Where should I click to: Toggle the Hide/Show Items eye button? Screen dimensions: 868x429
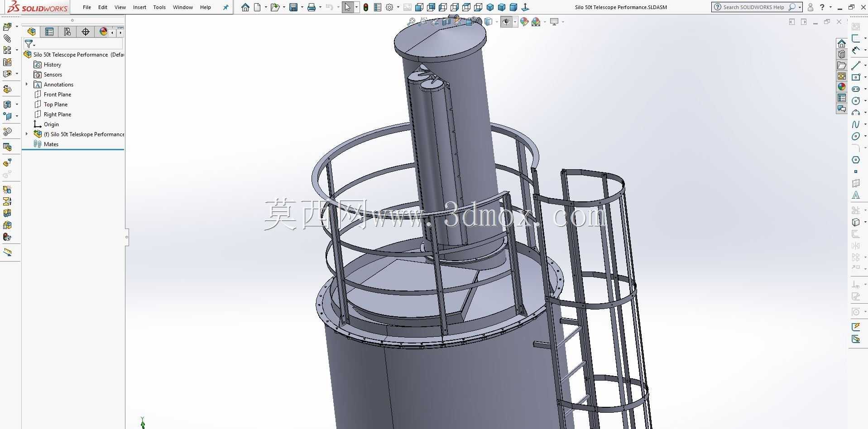[506, 22]
